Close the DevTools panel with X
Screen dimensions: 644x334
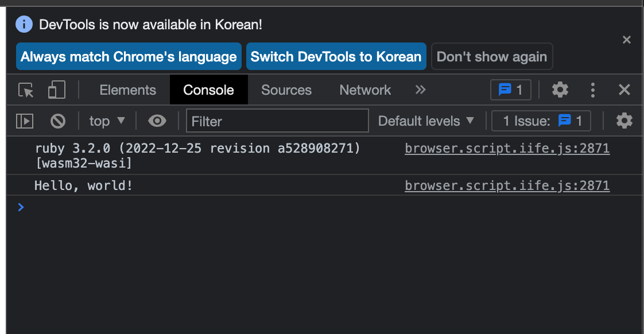click(x=624, y=90)
